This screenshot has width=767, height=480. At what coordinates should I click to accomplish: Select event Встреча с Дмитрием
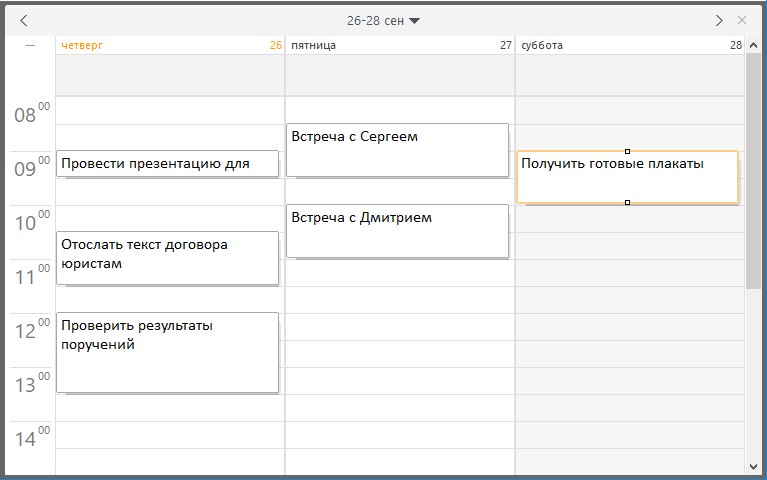click(397, 231)
